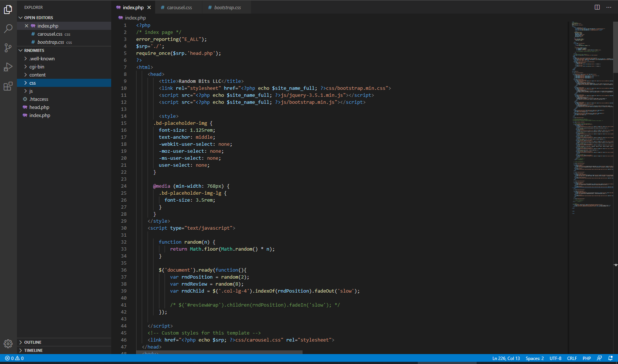Screen dimensions: 618x364
Task: Open notifications bell in status bar
Action: tap(611, 358)
